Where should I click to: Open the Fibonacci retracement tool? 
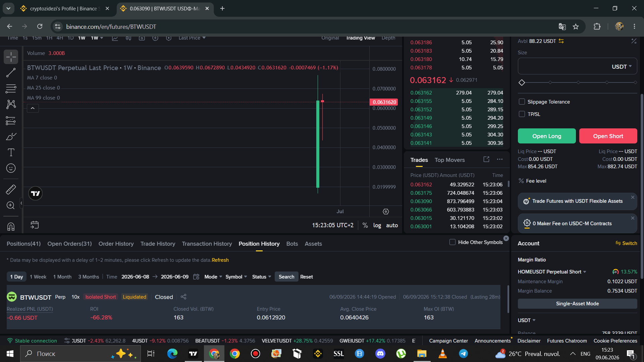[11, 88]
